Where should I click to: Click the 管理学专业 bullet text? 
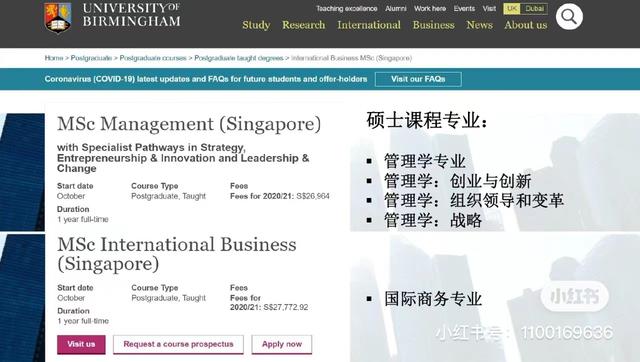pos(424,161)
